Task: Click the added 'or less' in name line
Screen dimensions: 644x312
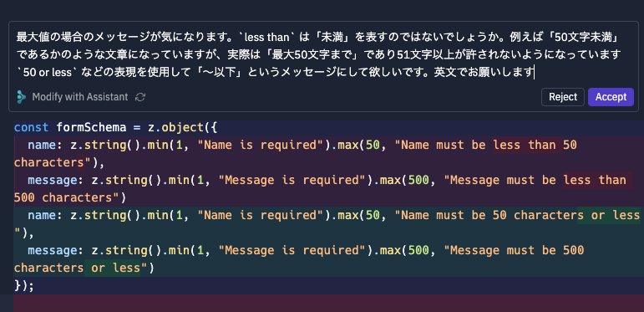Action: [616, 215]
